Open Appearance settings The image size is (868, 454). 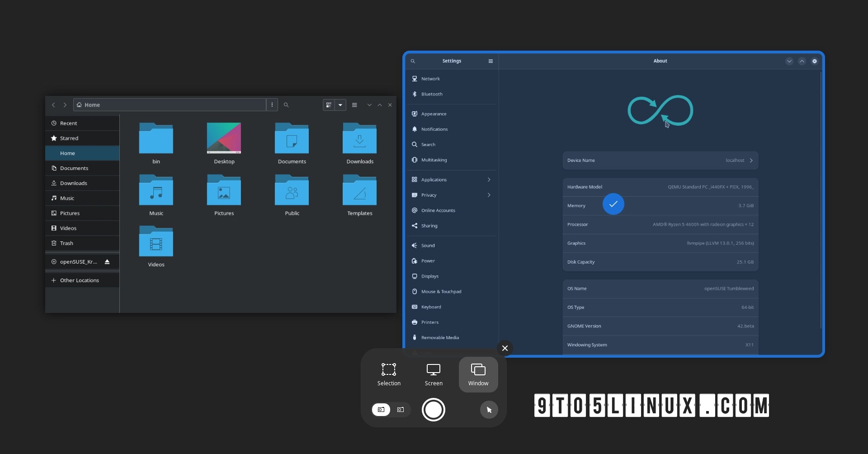(x=452, y=114)
